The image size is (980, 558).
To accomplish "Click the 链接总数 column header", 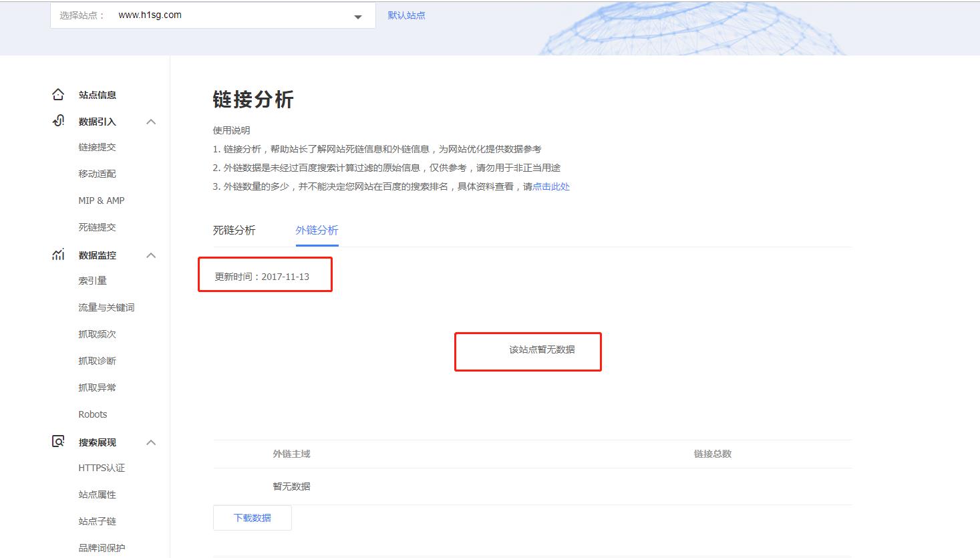I will [712, 454].
